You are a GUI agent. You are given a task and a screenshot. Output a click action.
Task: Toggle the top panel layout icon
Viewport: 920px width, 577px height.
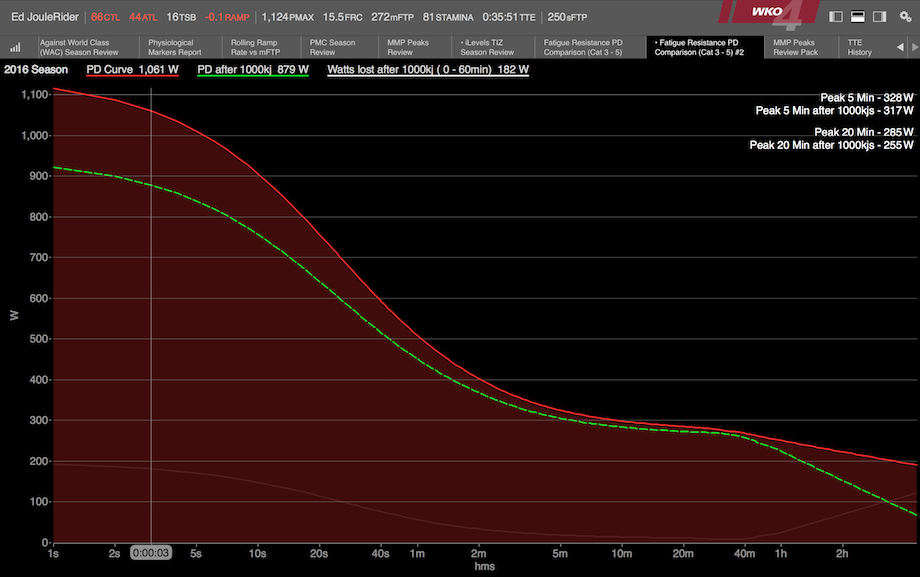(x=858, y=17)
